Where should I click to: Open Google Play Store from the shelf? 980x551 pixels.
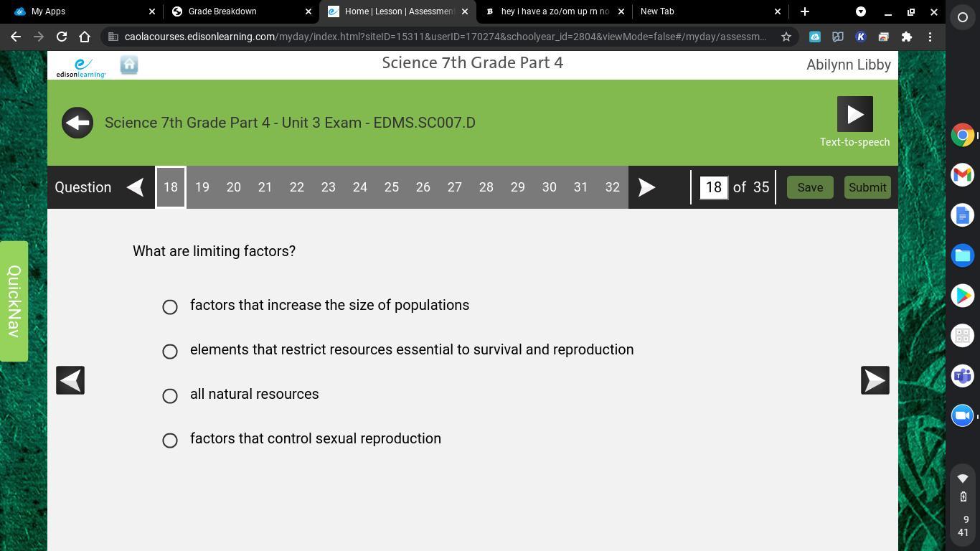pyautogui.click(x=962, y=296)
